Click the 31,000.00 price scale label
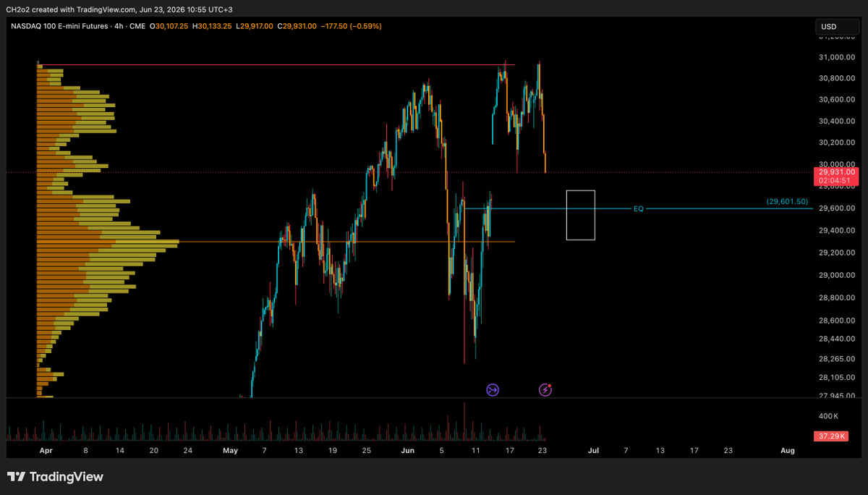868x495 pixels. click(x=838, y=57)
